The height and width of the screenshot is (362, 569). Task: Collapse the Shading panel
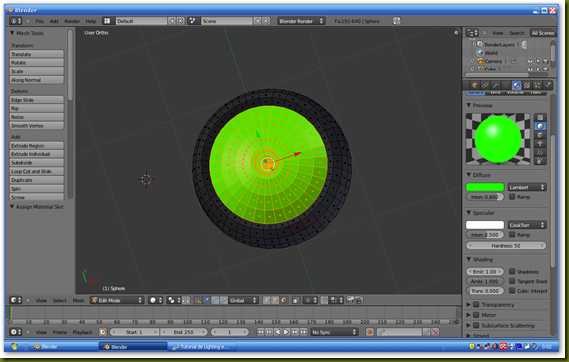pyautogui.click(x=468, y=259)
